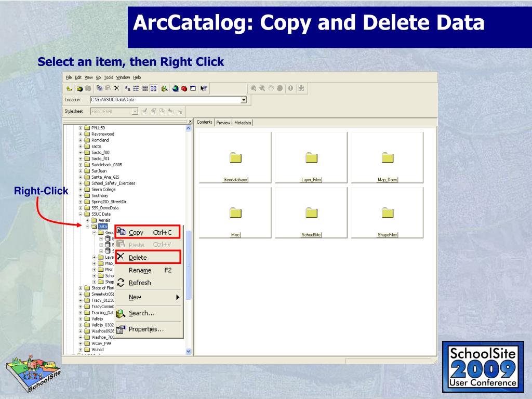Click the Up One Level toolbar icon
The image size is (532, 399).
point(69,88)
